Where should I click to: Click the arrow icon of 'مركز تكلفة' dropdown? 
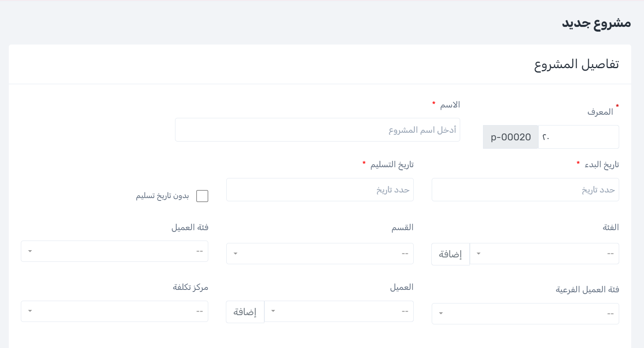30,311
